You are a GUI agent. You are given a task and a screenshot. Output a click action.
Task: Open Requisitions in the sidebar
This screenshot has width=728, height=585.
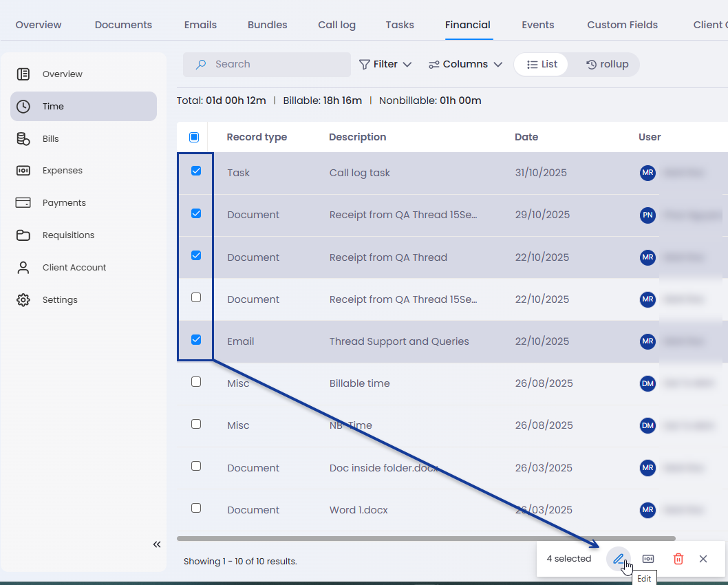coord(68,235)
